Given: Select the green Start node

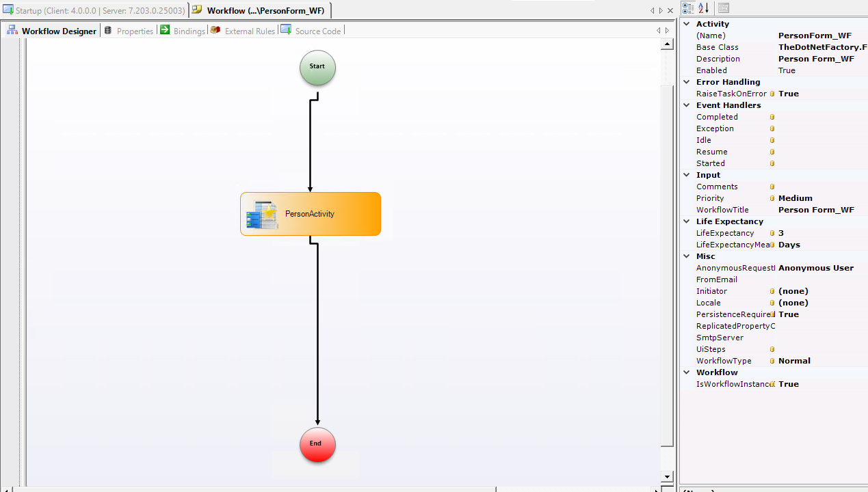Looking at the screenshot, I should pyautogui.click(x=317, y=68).
